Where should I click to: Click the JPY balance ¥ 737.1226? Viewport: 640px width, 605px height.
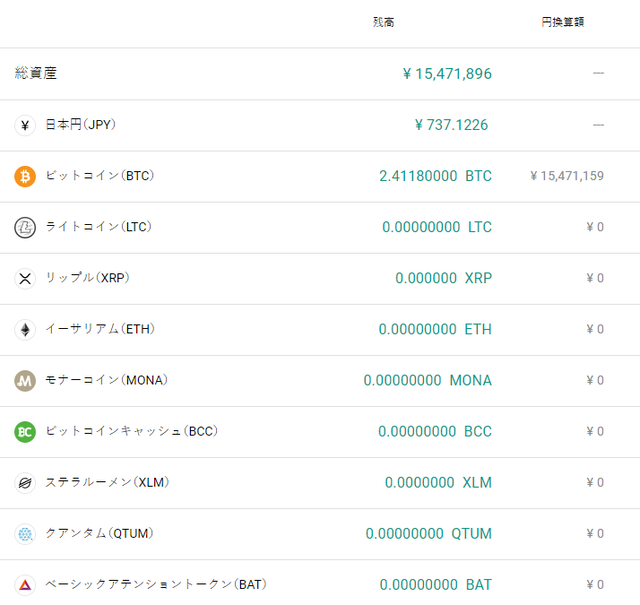pos(451,125)
